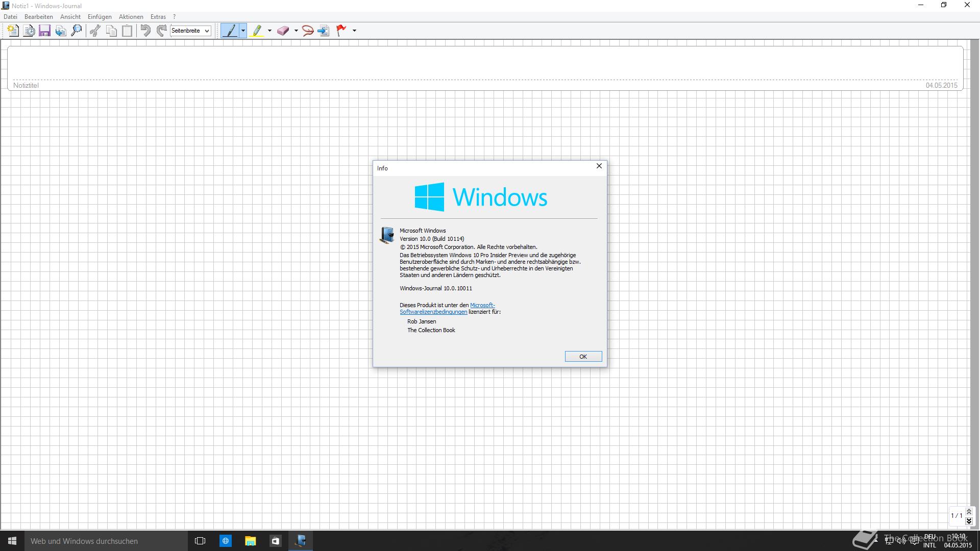This screenshot has width=980, height=551.
Task: Paste with the clipboard icon
Action: click(127, 31)
